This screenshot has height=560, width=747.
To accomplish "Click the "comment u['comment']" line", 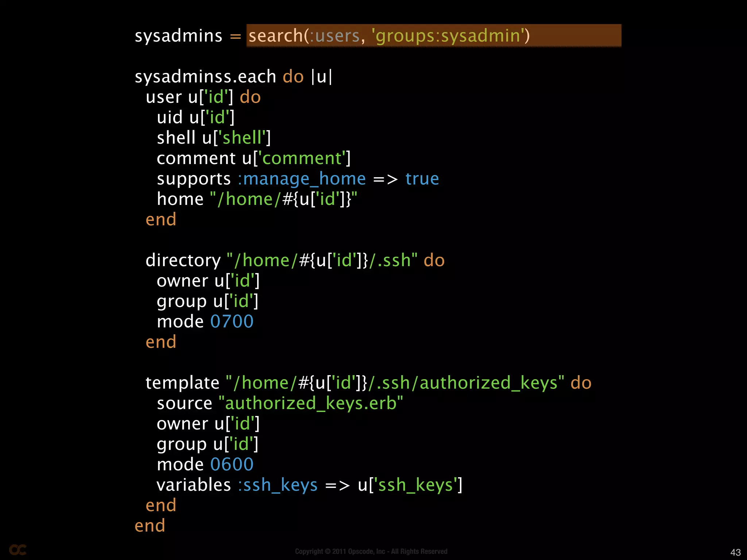I will click(x=253, y=158).
